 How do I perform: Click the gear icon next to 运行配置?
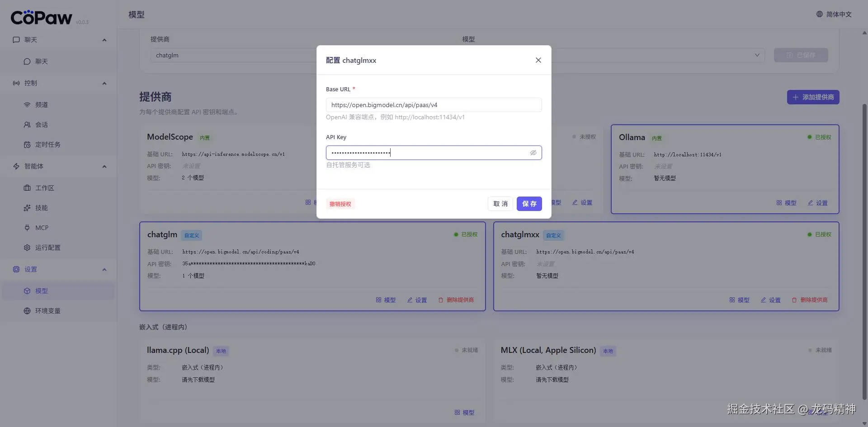[27, 248]
